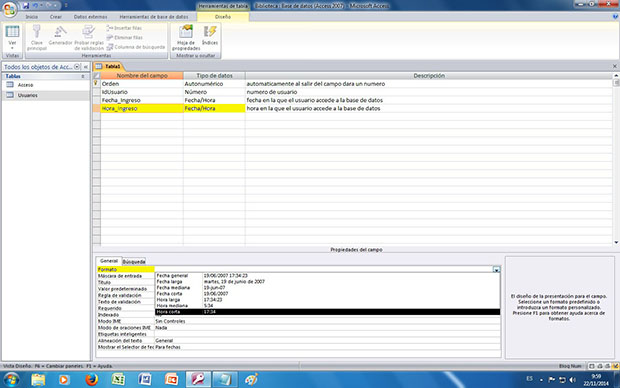This screenshot has height=388, width=620.
Task: Click Eliminar filas in the ribbon
Action: click(125, 38)
